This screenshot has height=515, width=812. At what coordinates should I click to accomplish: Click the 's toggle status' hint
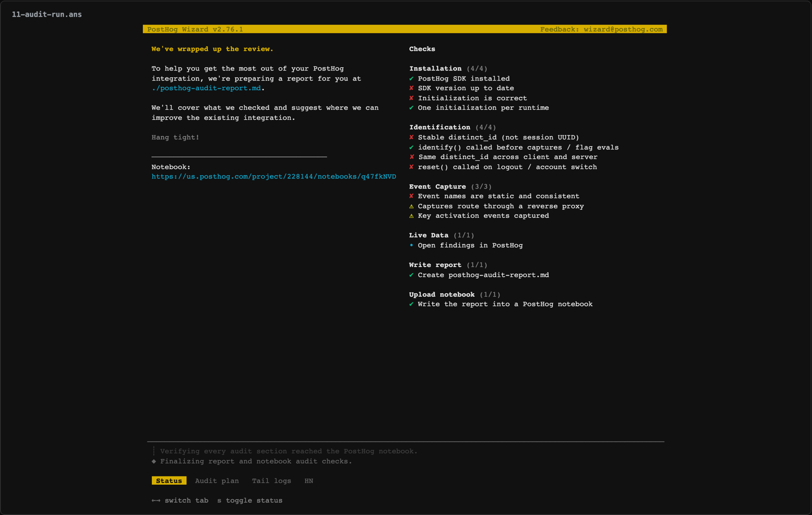[250, 500]
